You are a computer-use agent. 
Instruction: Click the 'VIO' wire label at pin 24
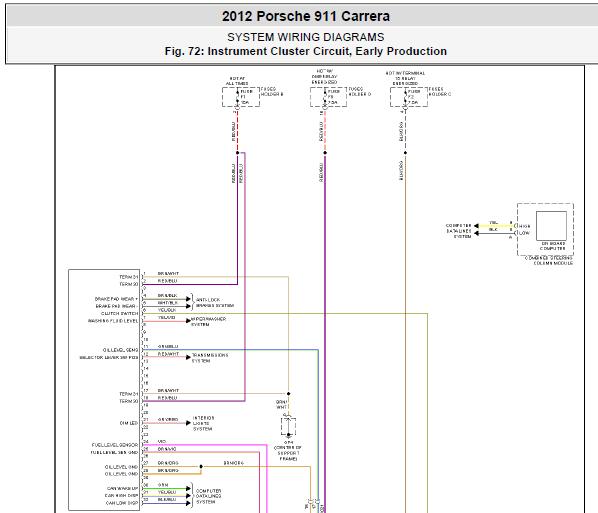[x=162, y=441]
